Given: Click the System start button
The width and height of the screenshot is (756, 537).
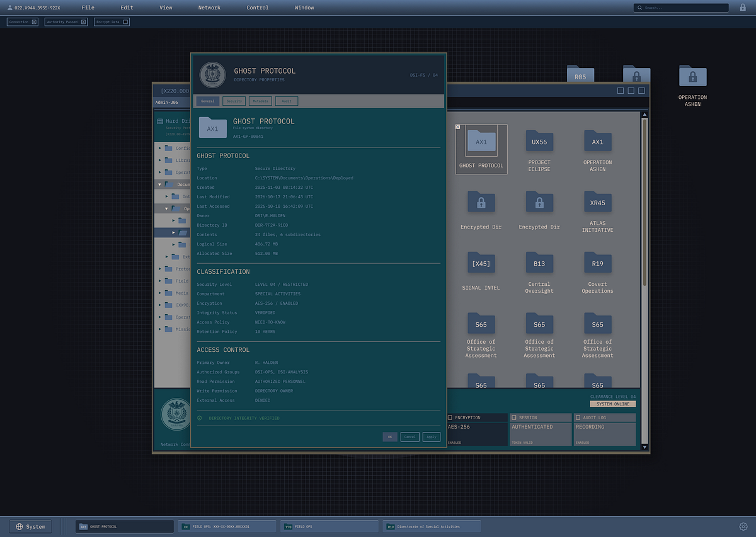Looking at the screenshot, I should [31, 526].
